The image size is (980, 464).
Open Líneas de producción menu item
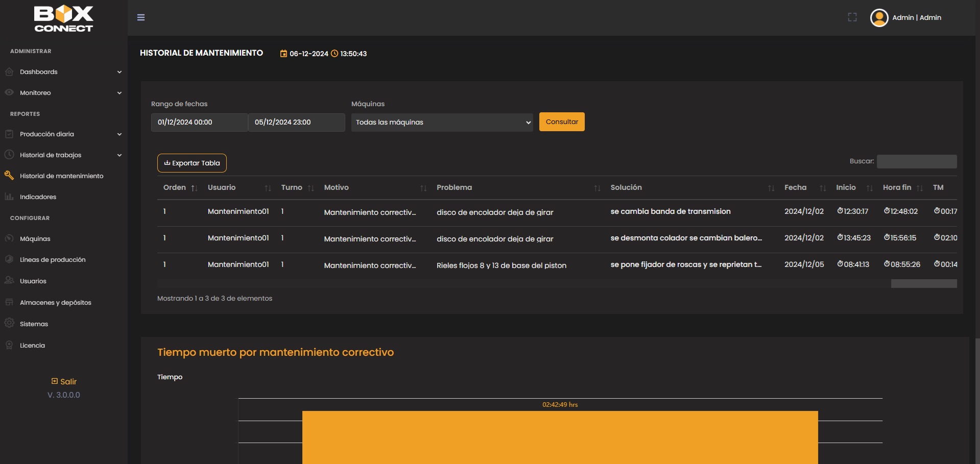[53, 260]
